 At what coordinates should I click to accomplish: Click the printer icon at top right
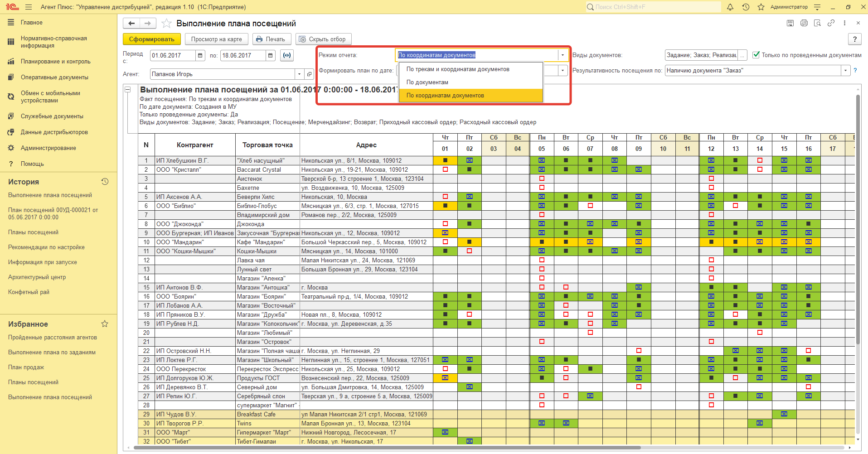pyautogui.click(x=804, y=23)
